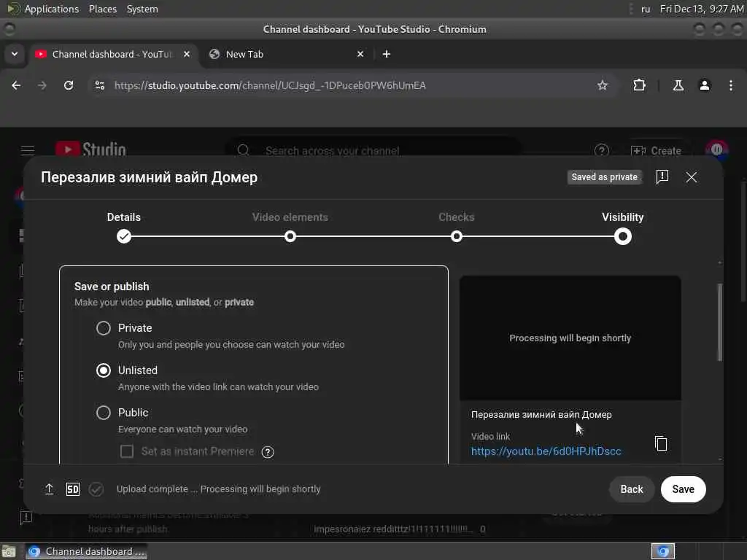Go to the Visibility step
This screenshot has height=560, width=747.
click(623, 217)
